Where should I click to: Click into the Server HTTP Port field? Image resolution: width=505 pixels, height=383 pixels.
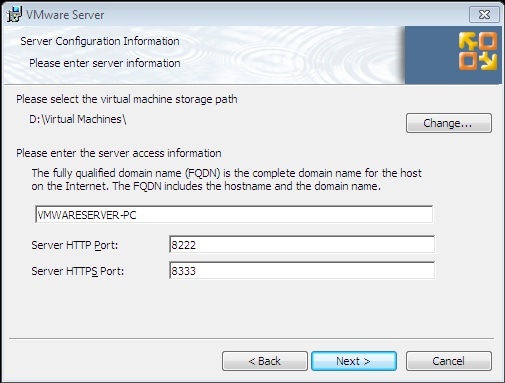[x=302, y=245]
